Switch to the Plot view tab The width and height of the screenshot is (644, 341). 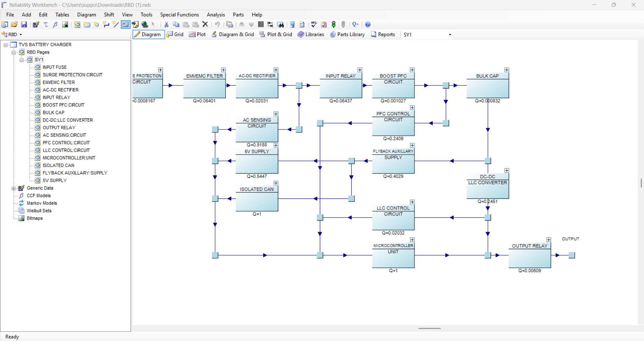[x=198, y=35]
